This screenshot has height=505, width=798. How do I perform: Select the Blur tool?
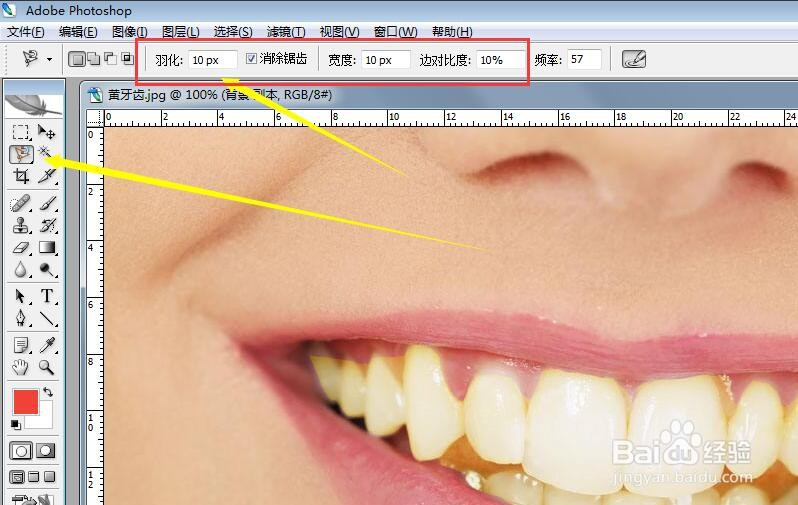click(20, 269)
